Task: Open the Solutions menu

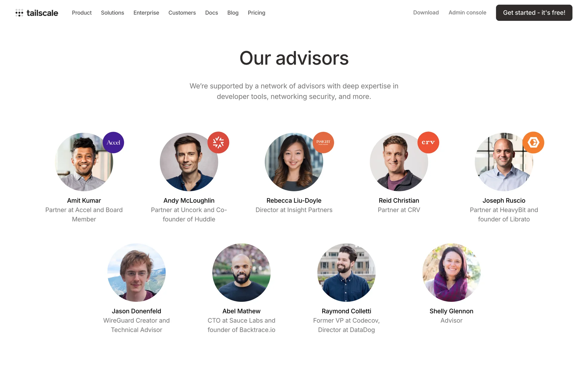Action: click(112, 13)
